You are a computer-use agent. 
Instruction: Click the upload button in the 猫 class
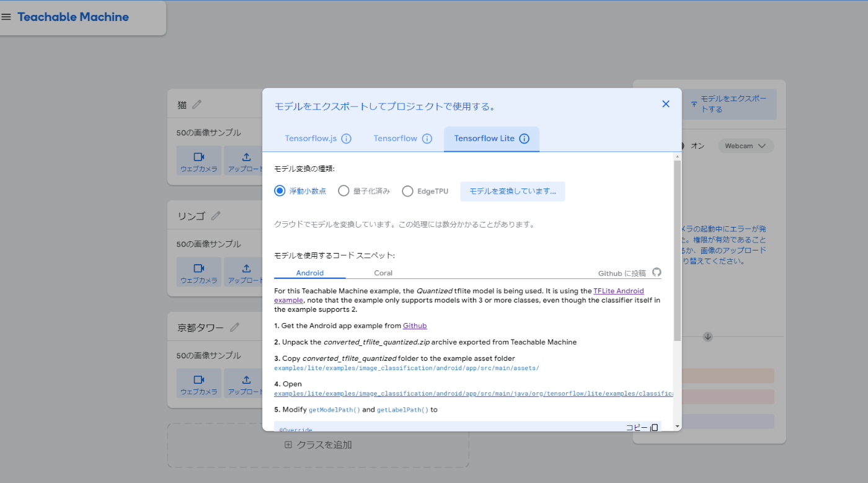243,161
